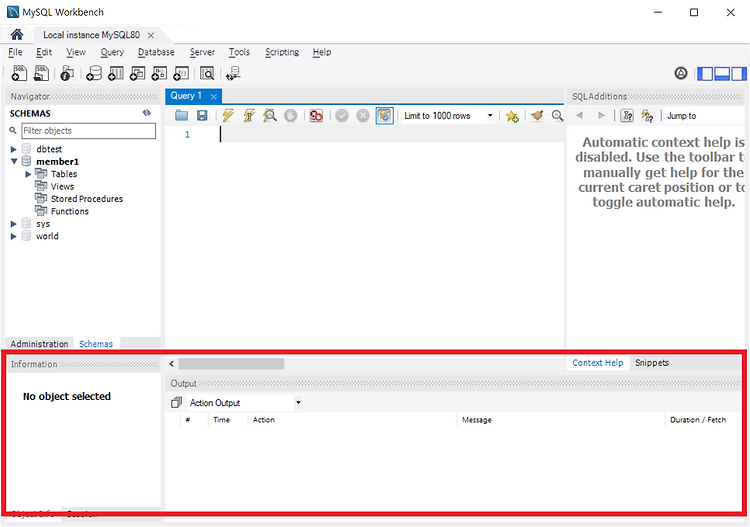
Task: Switch to the Schemas tab
Action: pyautogui.click(x=96, y=343)
